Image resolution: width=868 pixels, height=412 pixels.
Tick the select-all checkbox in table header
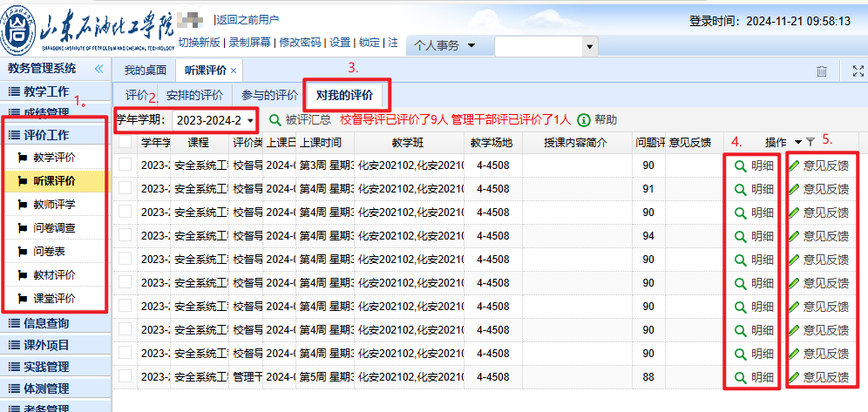(x=125, y=142)
